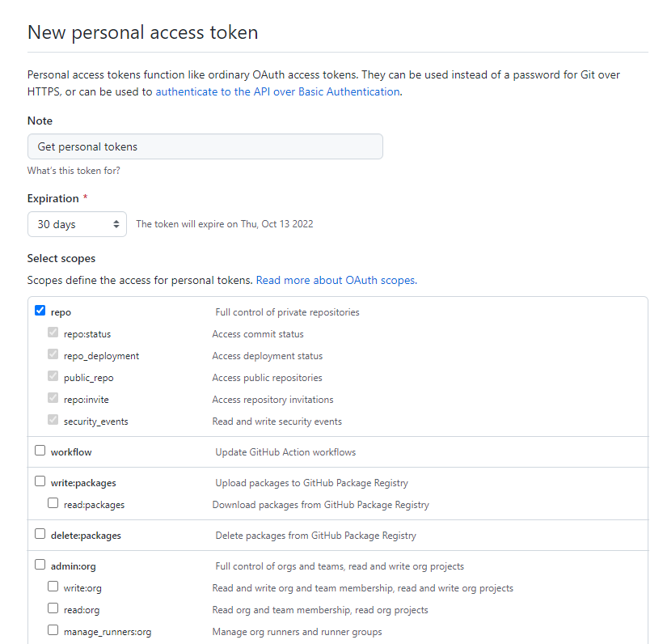Screen dimensions: 663x644
Task: Uncheck the repo scope checkbox
Action: click(x=40, y=311)
